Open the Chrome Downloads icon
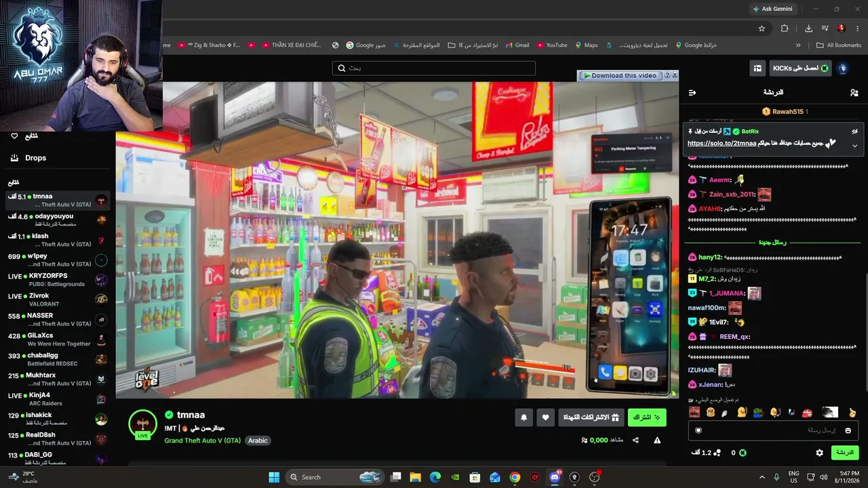The height and width of the screenshot is (488, 868). pyautogui.click(x=808, y=28)
